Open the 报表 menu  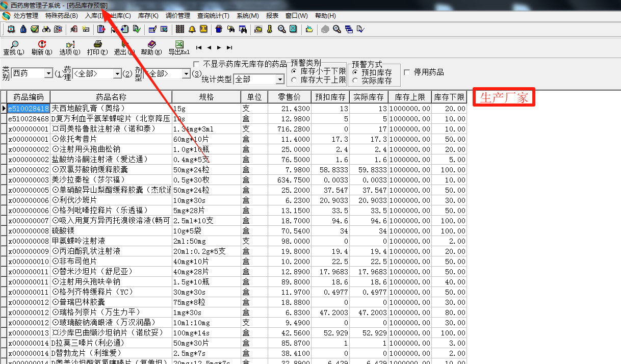[272, 16]
